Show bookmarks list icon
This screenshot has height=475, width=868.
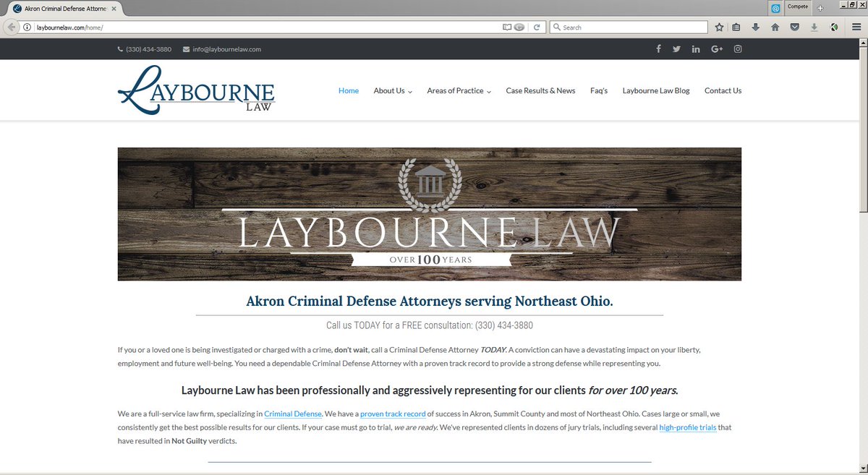[x=736, y=27]
